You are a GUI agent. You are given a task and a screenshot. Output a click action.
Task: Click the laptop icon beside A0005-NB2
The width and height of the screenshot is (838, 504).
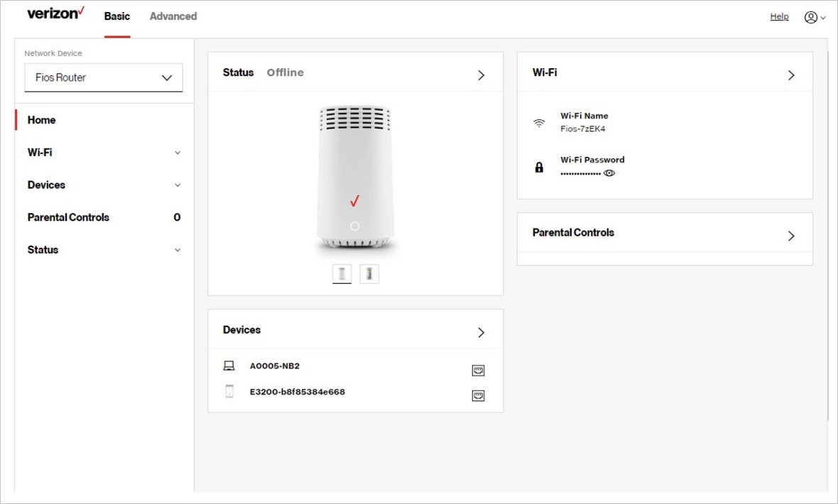[x=229, y=365]
